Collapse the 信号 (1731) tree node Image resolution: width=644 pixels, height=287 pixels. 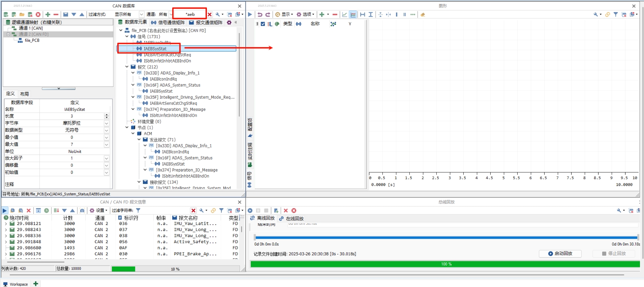click(x=127, y=37)
